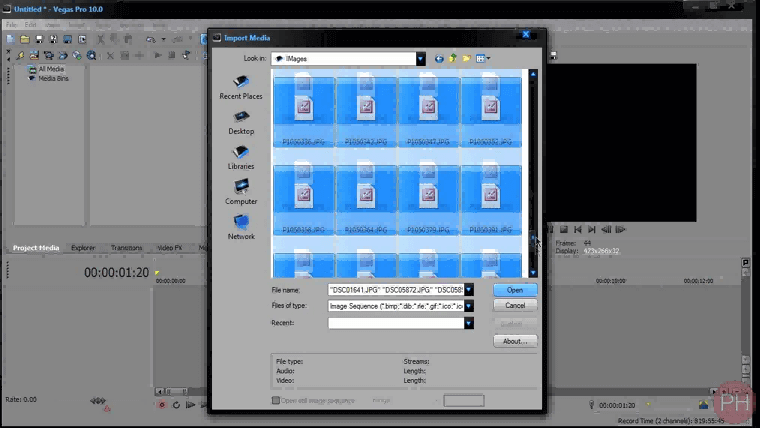
Task: Switch to the Project Media tab
Action: click(36, 248)
